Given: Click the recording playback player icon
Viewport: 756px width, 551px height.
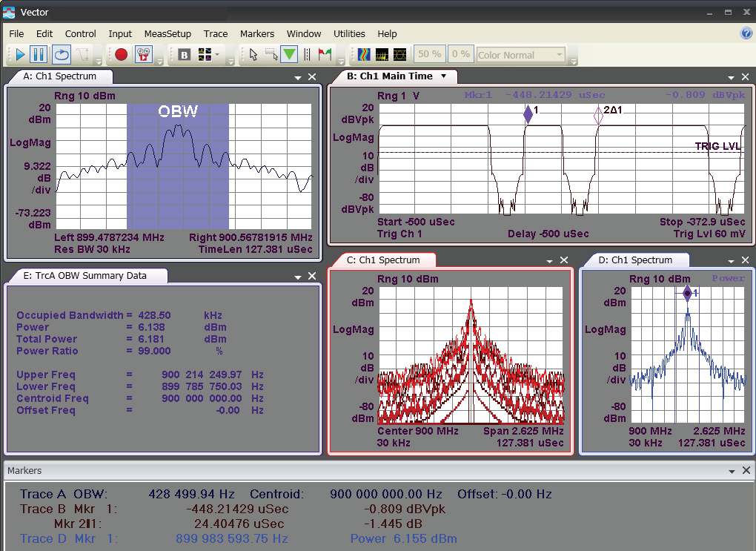Looking at the screenshot, I should coord(144,54).
